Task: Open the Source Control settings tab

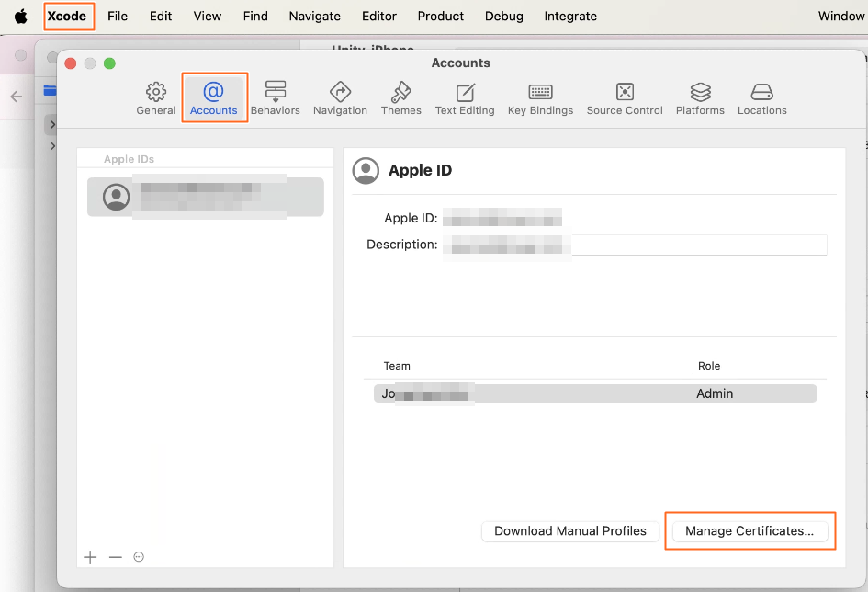Action: click(x=625, y=98)
